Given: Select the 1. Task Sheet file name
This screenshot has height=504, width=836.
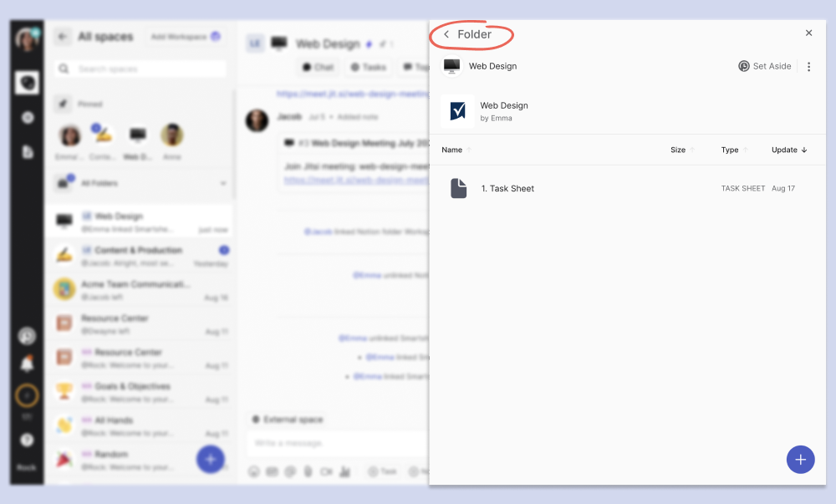Looking at the screenshot, I should coord(507,189).
